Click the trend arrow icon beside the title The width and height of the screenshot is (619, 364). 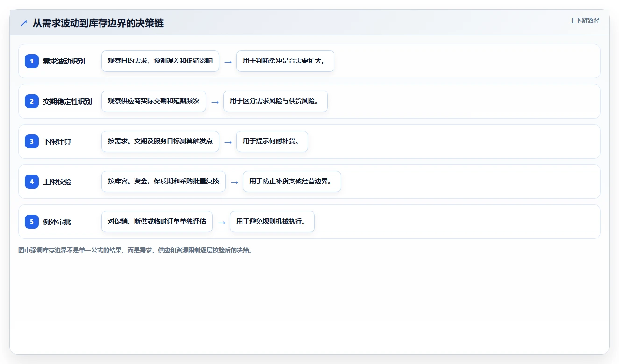coord(24,23)
